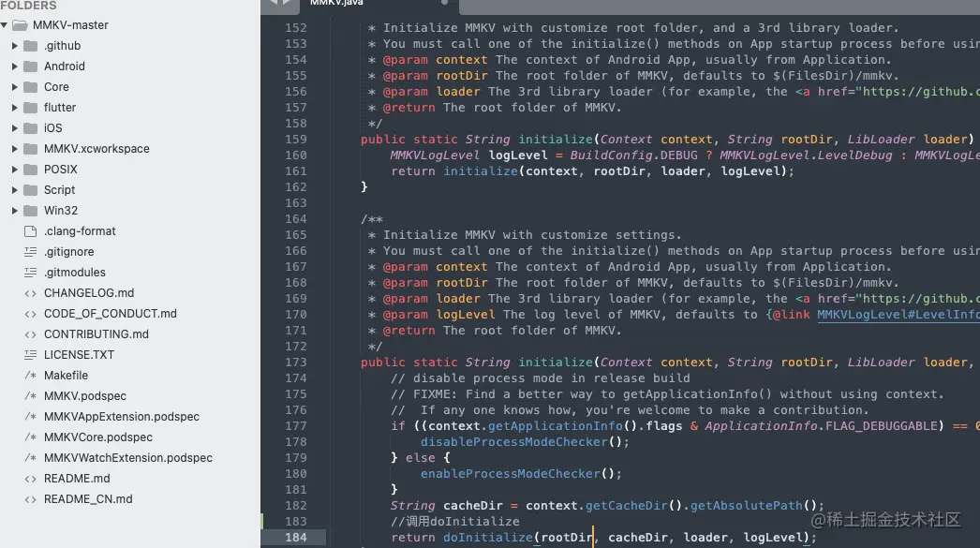Image resolution: width=980 pixels, height=548 pixels.
Task: Expand the POSIX folder
Action: [14, 170]
